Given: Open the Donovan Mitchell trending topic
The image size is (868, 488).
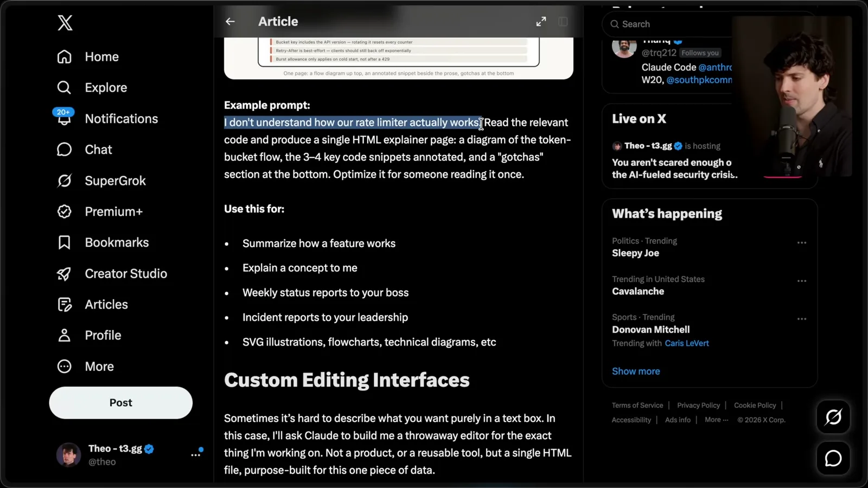Looking at the screenshot, I should pyautogui.click(x=651, y=330).
